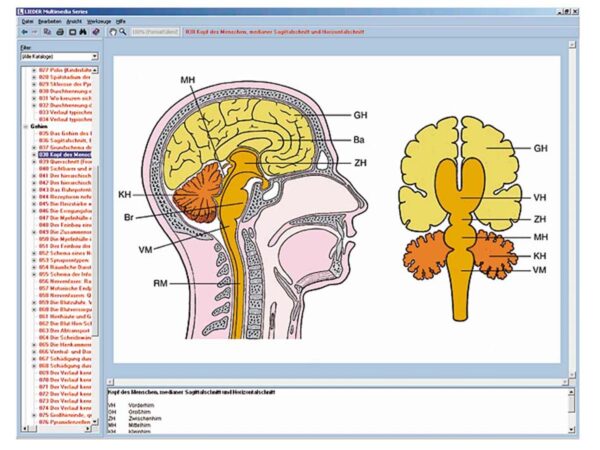The width and height of the screenshot is (600, 450).
Task: Expand tree entry 037 Grundschema
Action: click(34, 148)
